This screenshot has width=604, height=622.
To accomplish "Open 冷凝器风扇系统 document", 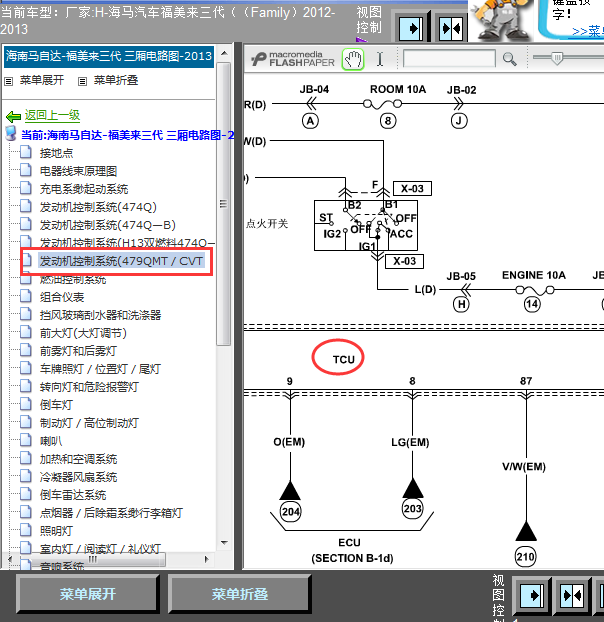I will click(78, 477).
